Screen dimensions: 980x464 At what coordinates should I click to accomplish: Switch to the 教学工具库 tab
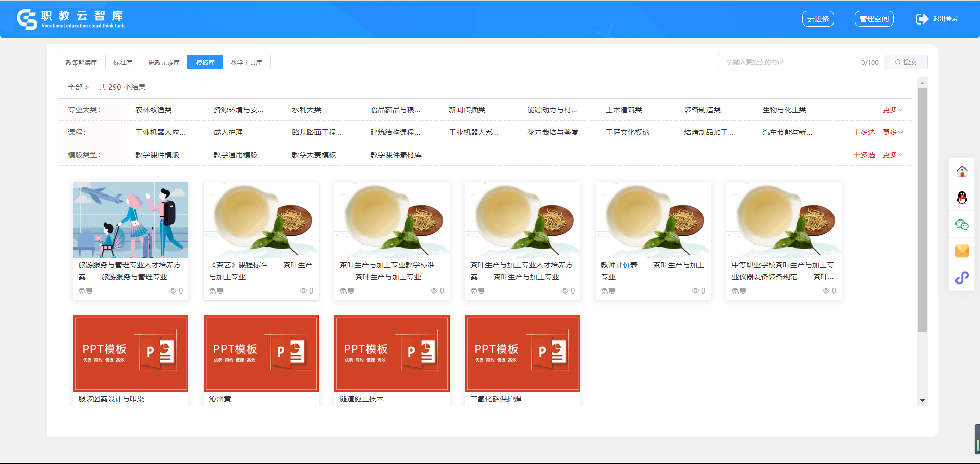pos(246,62)
